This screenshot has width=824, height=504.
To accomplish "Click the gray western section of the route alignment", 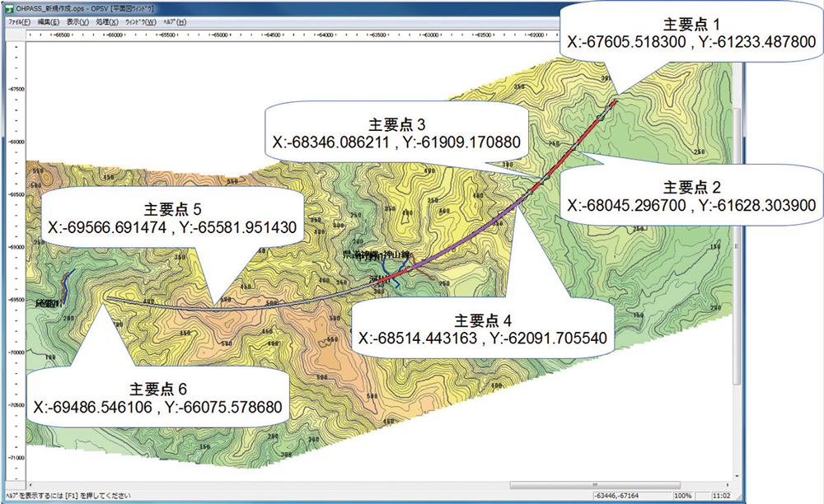I will [x=236, y=308].
